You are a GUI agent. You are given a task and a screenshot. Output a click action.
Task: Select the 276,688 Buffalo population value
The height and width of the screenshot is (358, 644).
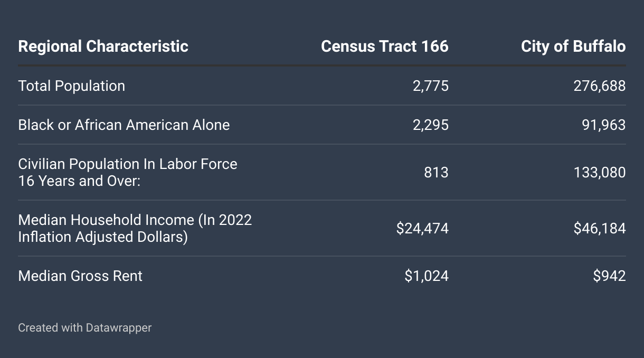tap(599, 86)
